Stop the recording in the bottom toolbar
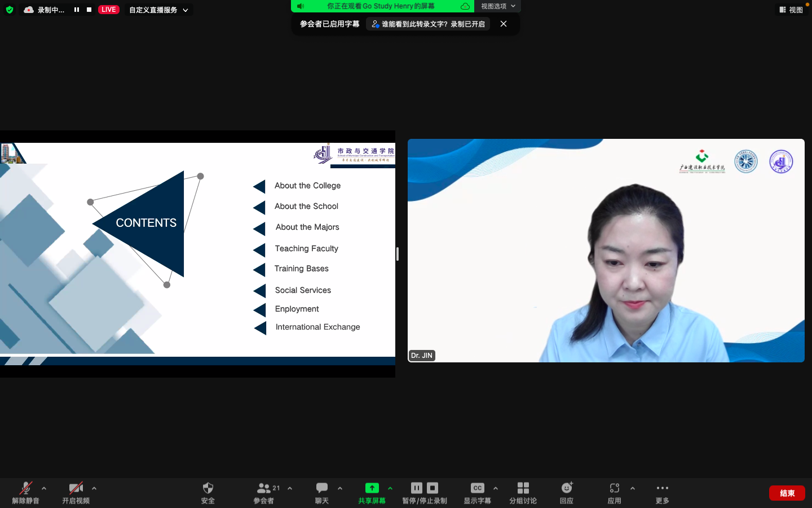The width and height of the screenshot is (812, 508). pos(433,488)
